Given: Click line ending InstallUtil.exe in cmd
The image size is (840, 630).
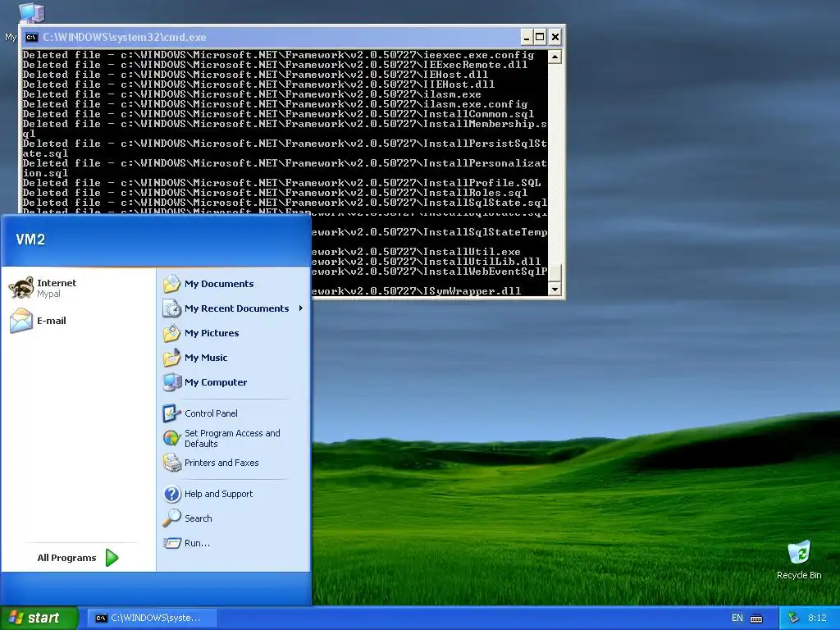Looking at the screenshot, I should (x=416, y=252).
